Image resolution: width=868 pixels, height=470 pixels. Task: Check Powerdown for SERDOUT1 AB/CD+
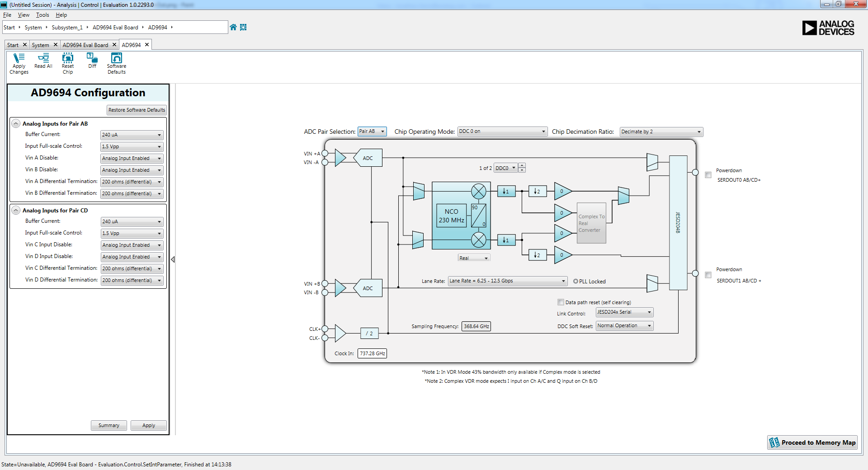(708, 275)
